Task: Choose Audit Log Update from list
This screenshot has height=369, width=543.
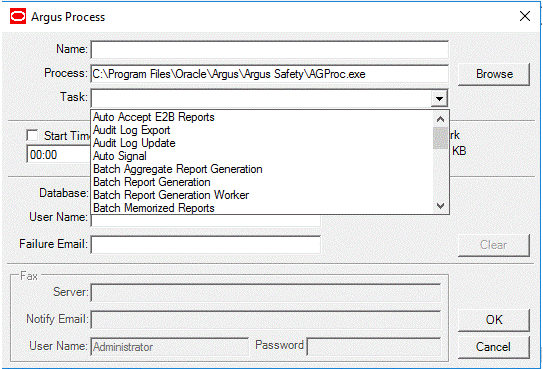Action: [262, 143]
